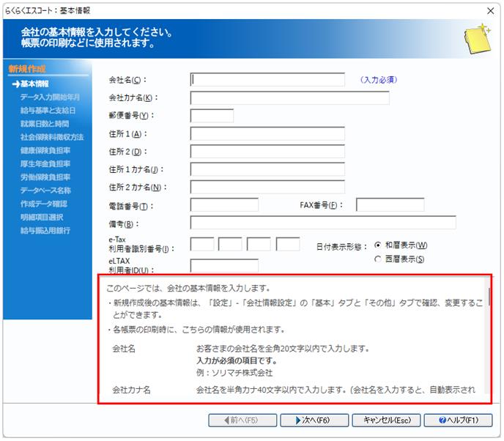The height and width of the screenshot is (441, 504).
Task: Go to 給与基準と支給日 sidebar step
Action: [x=48, y=110]
